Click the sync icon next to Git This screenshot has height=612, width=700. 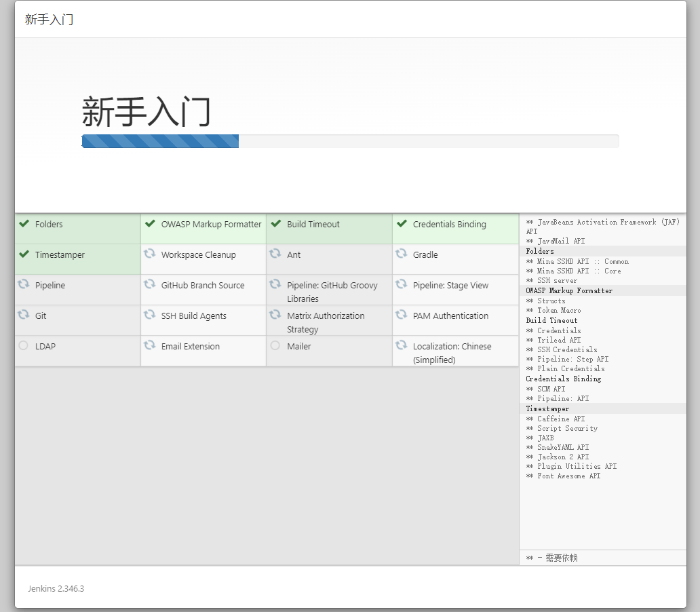[23, 315]
